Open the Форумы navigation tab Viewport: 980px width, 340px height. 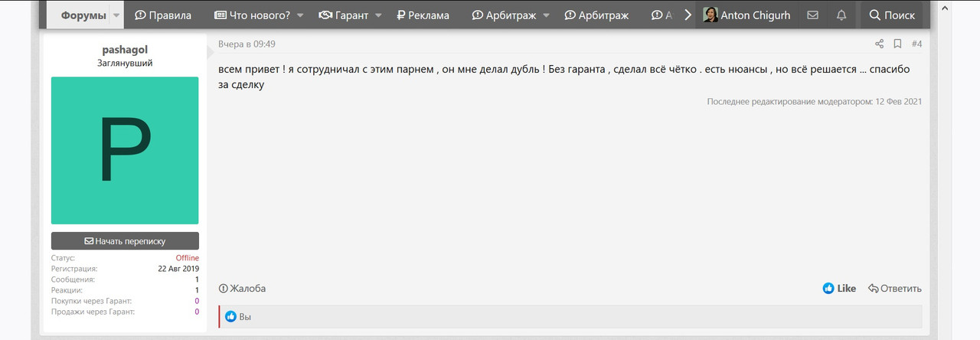pos(84,15)
